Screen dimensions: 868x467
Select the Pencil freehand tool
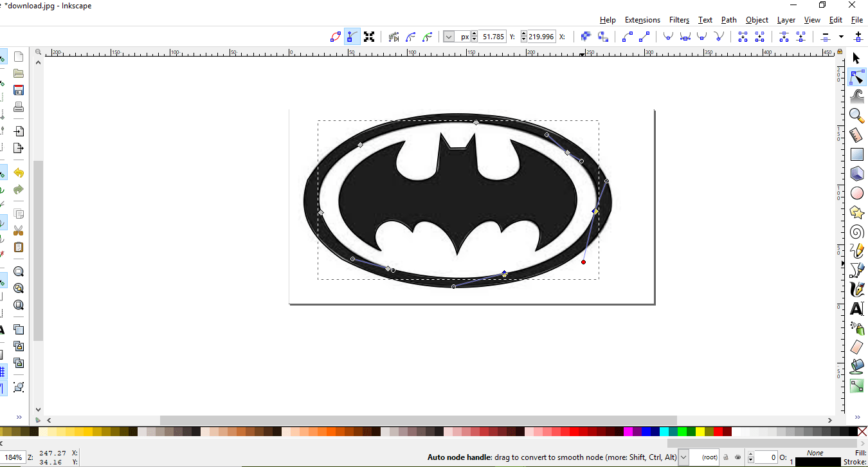click(856, 251)
